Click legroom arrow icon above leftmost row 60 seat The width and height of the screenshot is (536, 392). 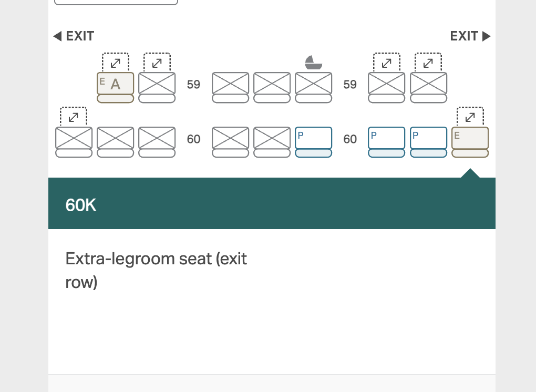74,117
